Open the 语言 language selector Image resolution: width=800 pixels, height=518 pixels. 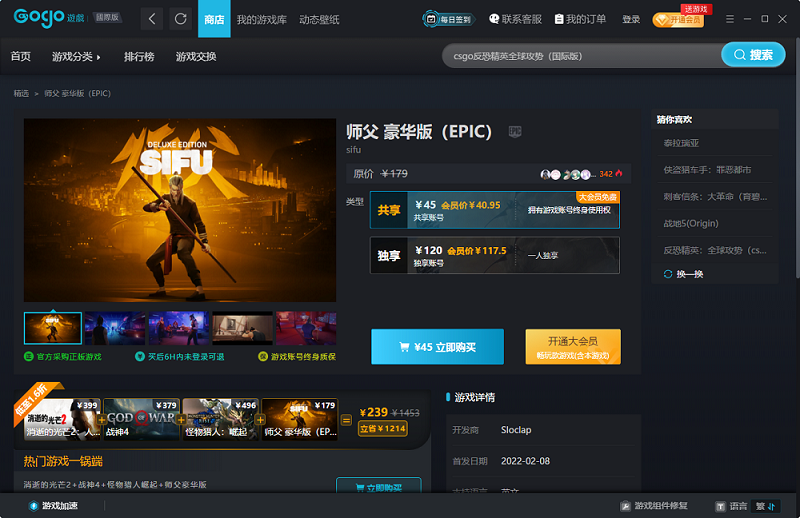coord(732,506)
